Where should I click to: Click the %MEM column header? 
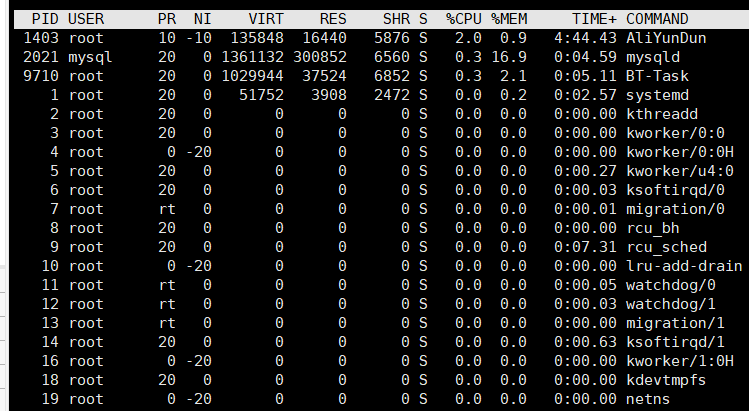509,19
